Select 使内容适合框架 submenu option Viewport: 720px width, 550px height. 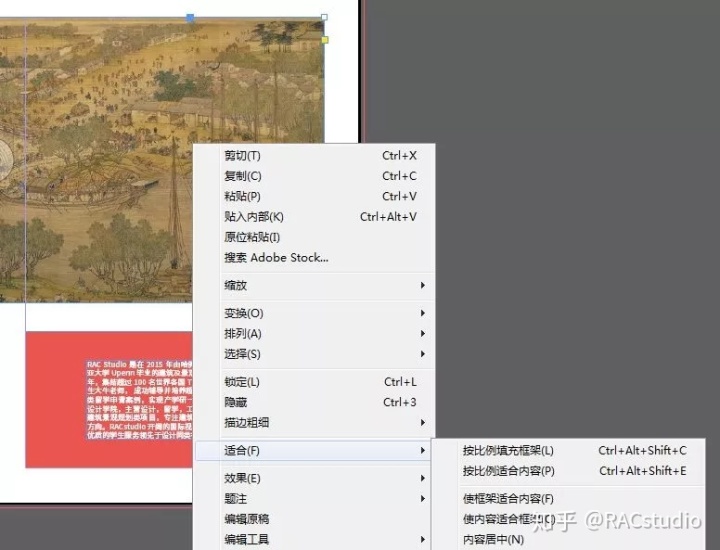coord(568,519)
